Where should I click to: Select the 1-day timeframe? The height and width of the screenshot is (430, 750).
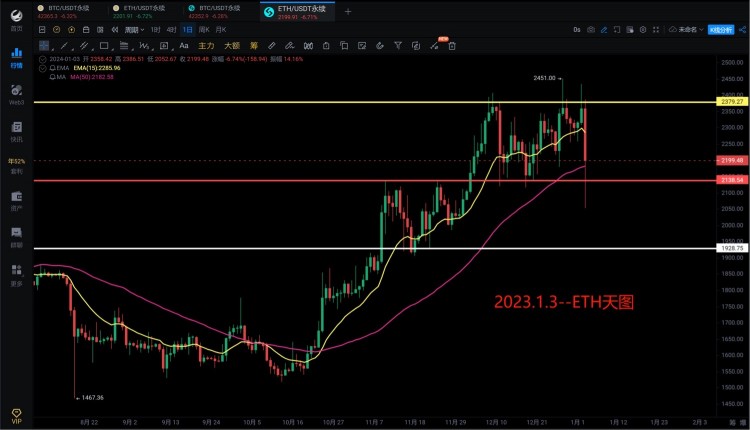tap(188, 30)
